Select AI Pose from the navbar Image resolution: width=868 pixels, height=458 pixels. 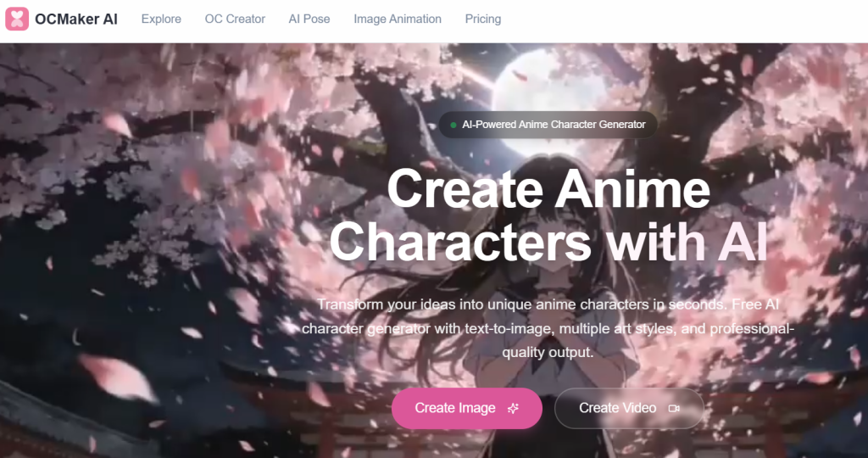[x=309, y=19]
